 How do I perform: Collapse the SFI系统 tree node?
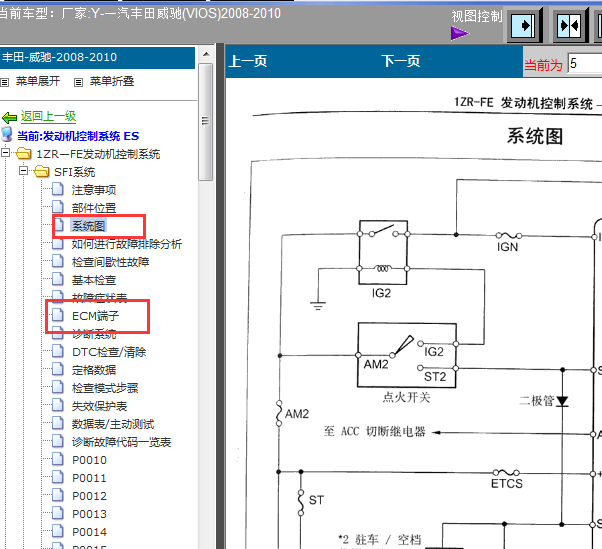pos(23,170)
